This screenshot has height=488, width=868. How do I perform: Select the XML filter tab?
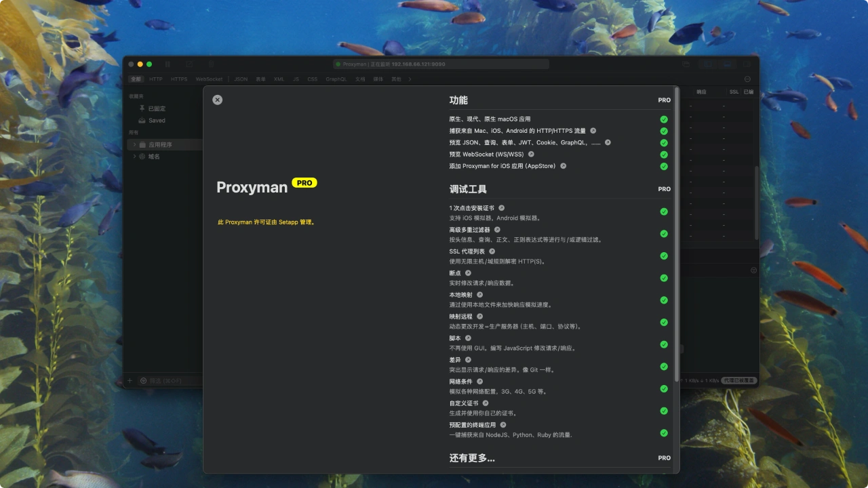tap(279, 79)
